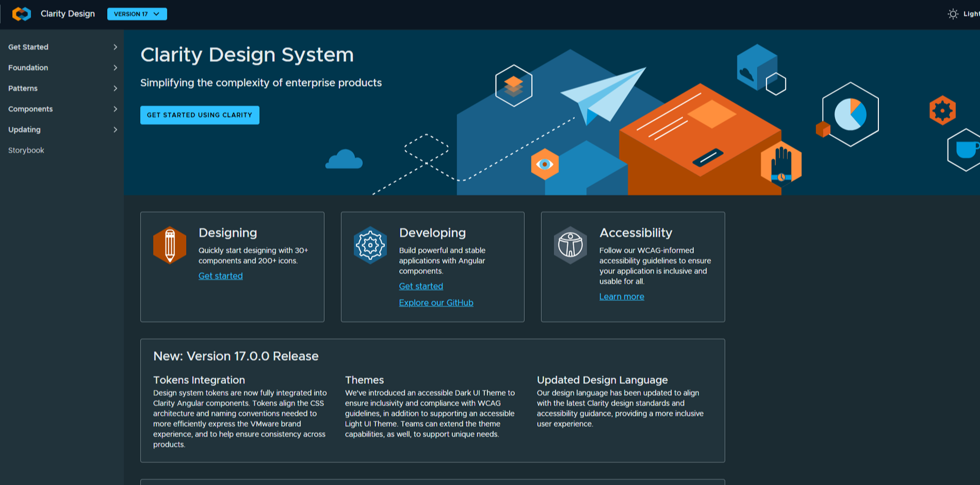Expand the Updating nav chevron
The height and width of the screenshot is (485, 980).
point(115,130)
